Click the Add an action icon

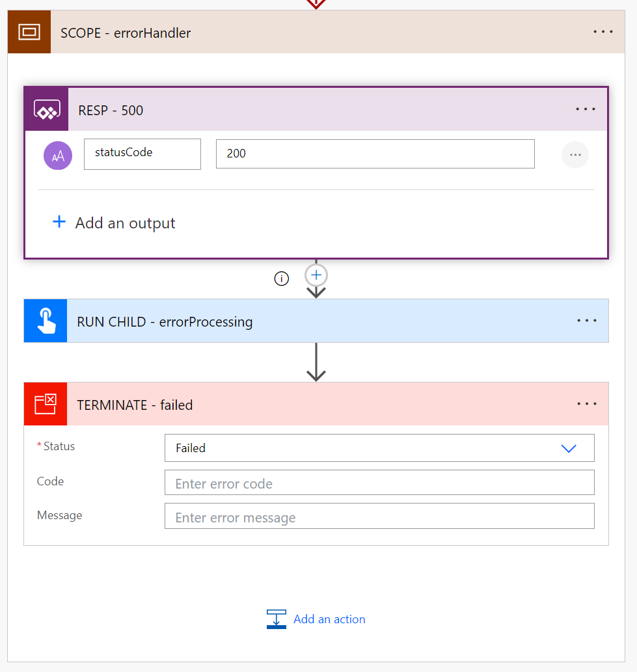[277, 619]
